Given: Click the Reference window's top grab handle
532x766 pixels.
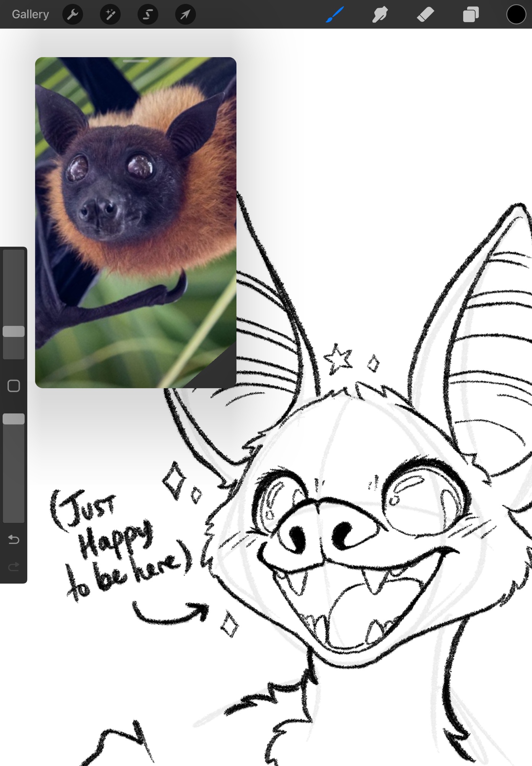Looking at the screenshot, I should [x=136, y=61].
